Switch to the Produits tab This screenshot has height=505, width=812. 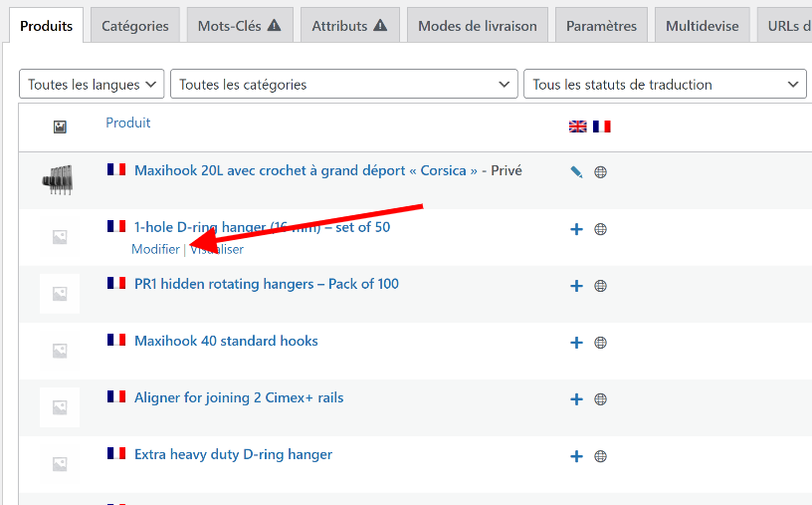point(46,26)
